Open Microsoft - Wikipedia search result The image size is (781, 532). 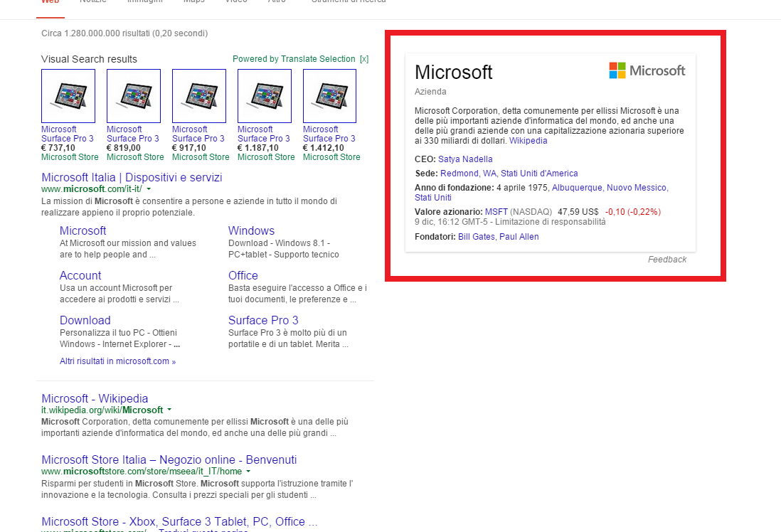(x=95, y=398)
